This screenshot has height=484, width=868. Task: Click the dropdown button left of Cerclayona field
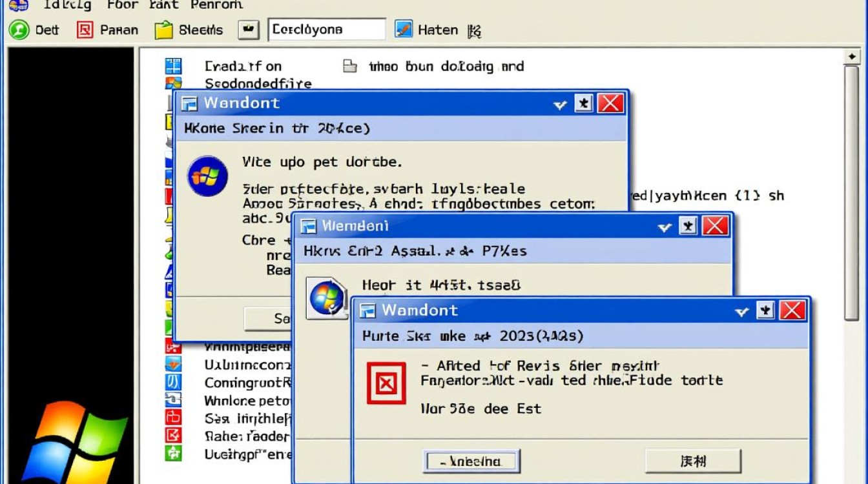click(x=249, y=30)
